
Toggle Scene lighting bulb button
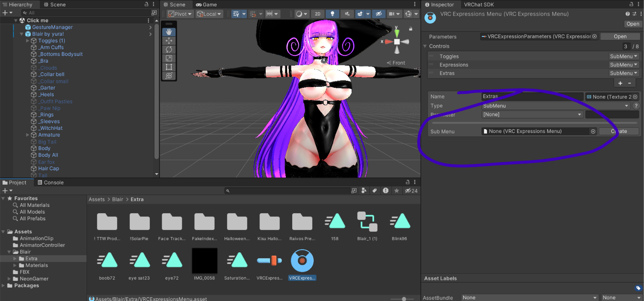[x=333, y=14]
